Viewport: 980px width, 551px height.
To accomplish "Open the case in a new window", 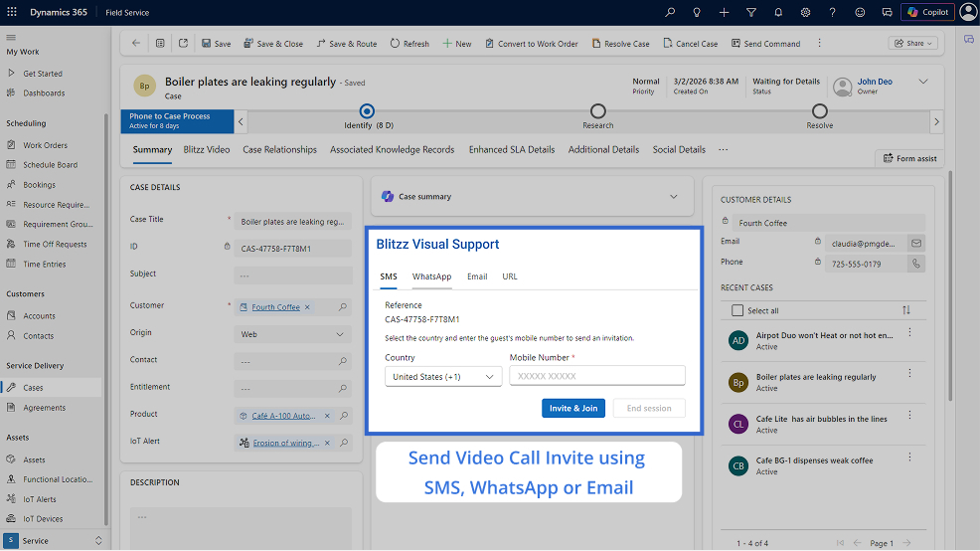I will click(x=183, y=43).
